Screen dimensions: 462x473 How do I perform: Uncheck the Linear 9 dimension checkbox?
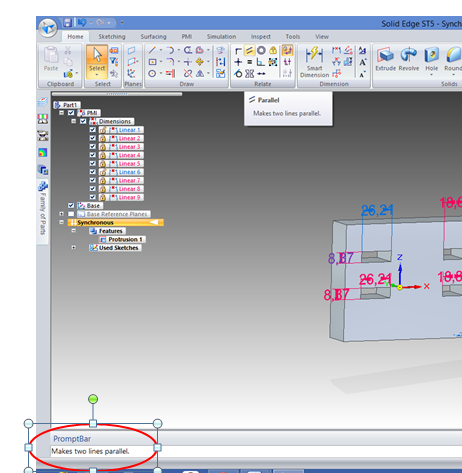pyautogui.click(x=93, y=197)
